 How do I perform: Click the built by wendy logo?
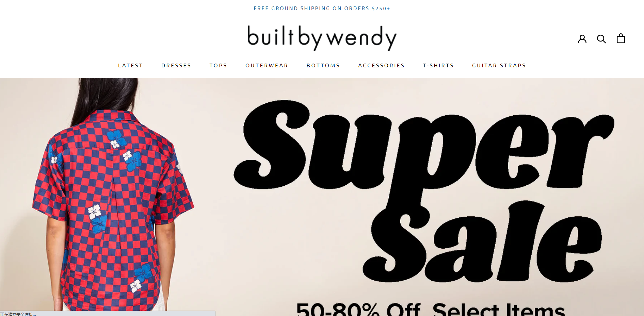(x=322, y=37)
